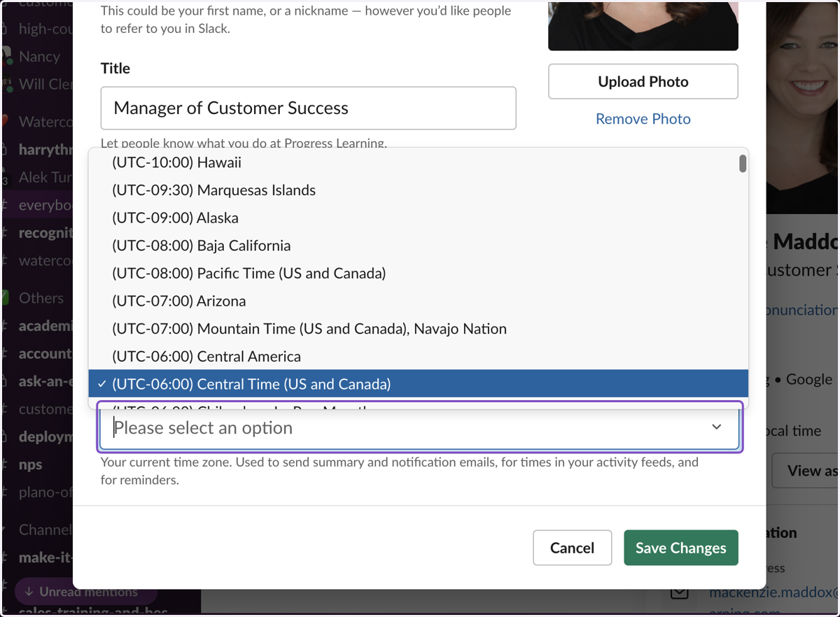The image size is (840, 617).
Task: Select the (UTC-07:00) Arizona time zone
Action: 418,301
